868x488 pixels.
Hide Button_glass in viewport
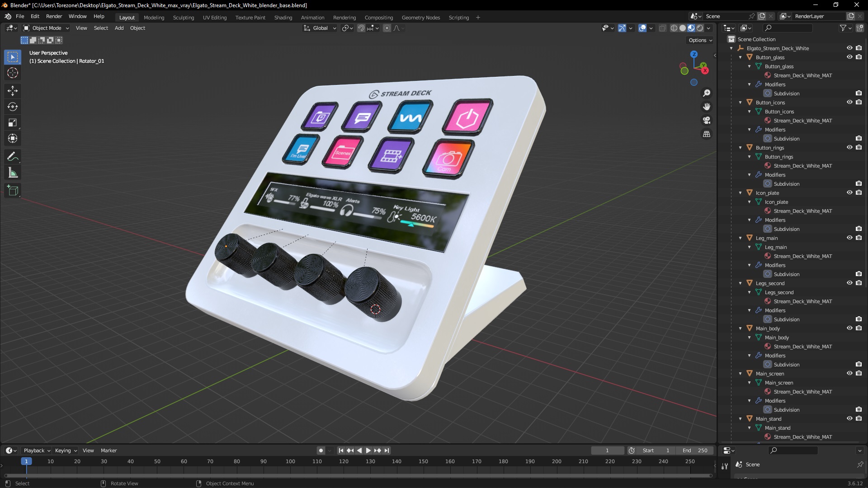[x=849, y=57]
